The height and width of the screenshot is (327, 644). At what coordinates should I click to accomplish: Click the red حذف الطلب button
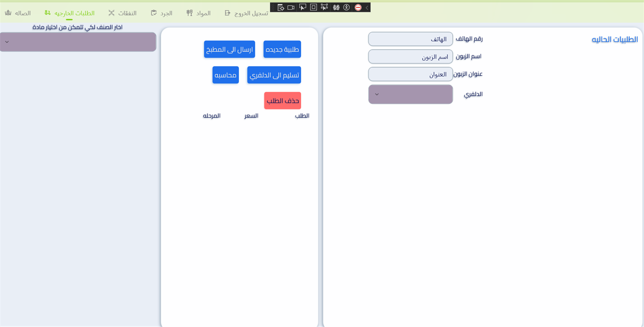click(283, 100)
